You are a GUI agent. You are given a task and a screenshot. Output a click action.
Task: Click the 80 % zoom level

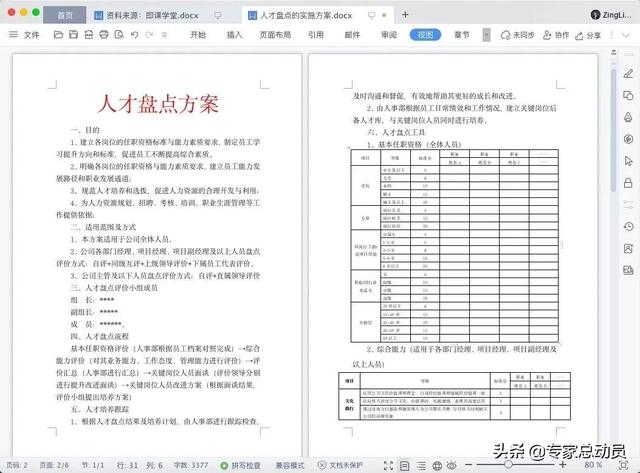point(593,465)
